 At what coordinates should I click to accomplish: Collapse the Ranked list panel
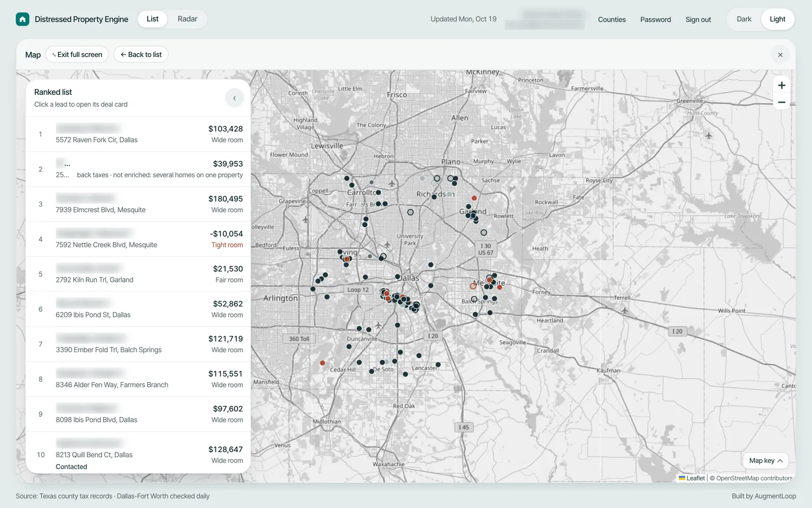click(x=235, y=98)
